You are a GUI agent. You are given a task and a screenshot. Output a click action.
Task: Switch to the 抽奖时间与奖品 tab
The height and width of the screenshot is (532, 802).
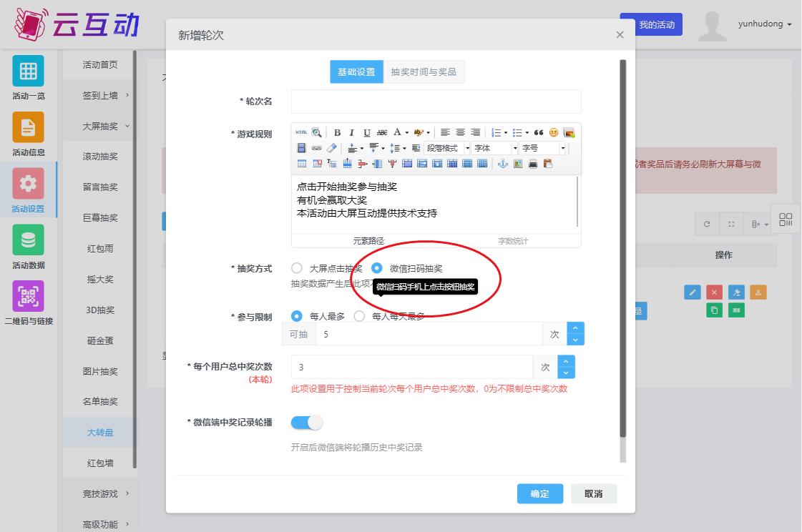click(x=424, y=72)
